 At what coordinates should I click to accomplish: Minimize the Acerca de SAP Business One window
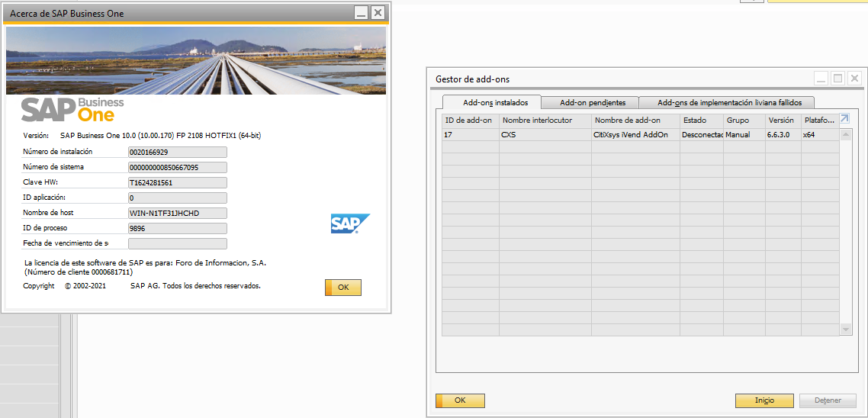[x=361, y=13]
